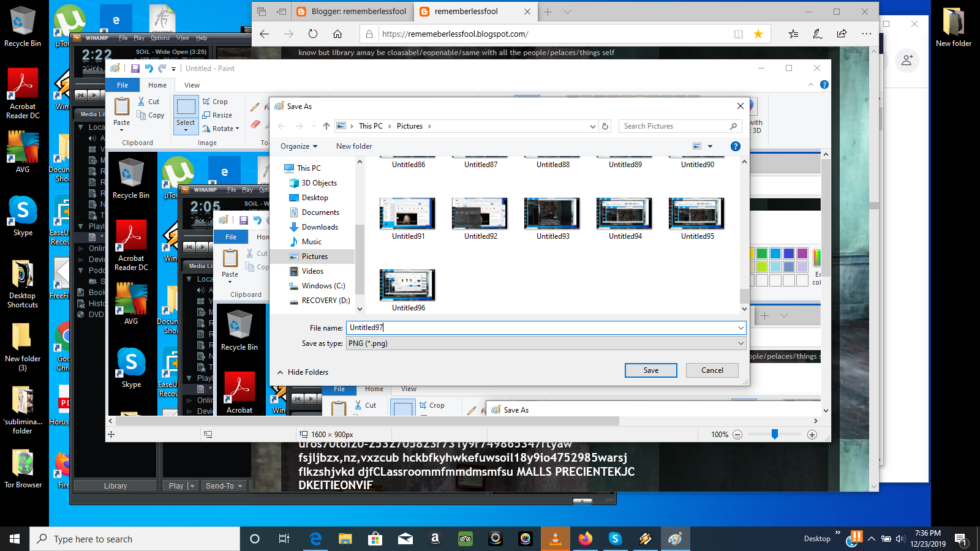Click the Edge address bar URL

click(x=455, y=34)
